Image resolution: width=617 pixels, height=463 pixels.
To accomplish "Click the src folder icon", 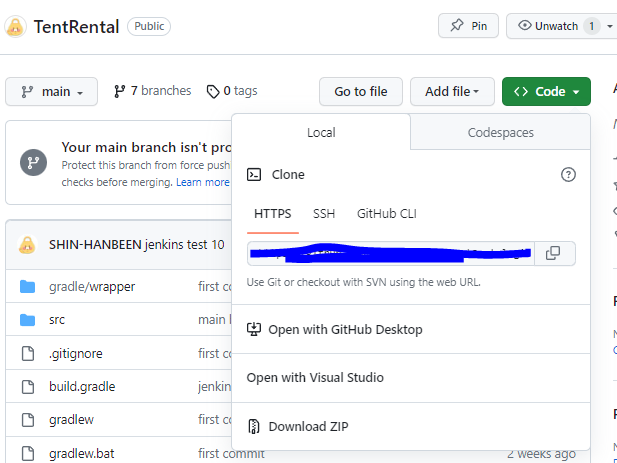I will point(28,320).
